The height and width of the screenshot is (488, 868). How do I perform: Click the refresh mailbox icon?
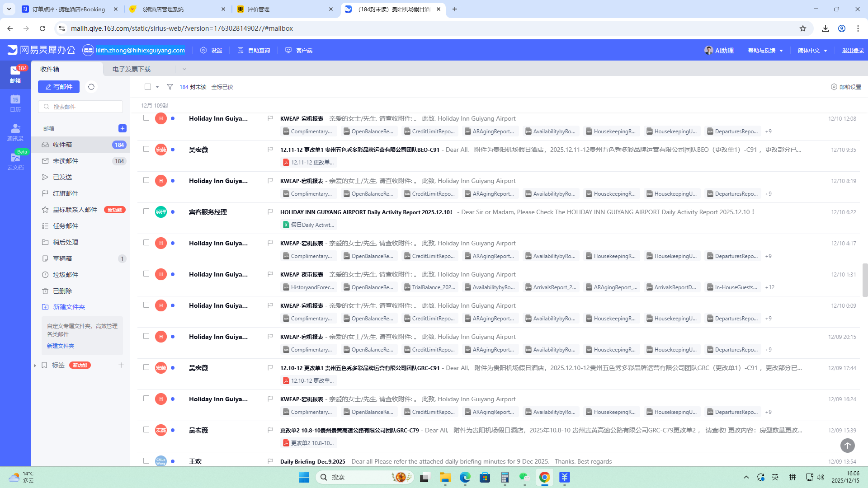(91, 87)
